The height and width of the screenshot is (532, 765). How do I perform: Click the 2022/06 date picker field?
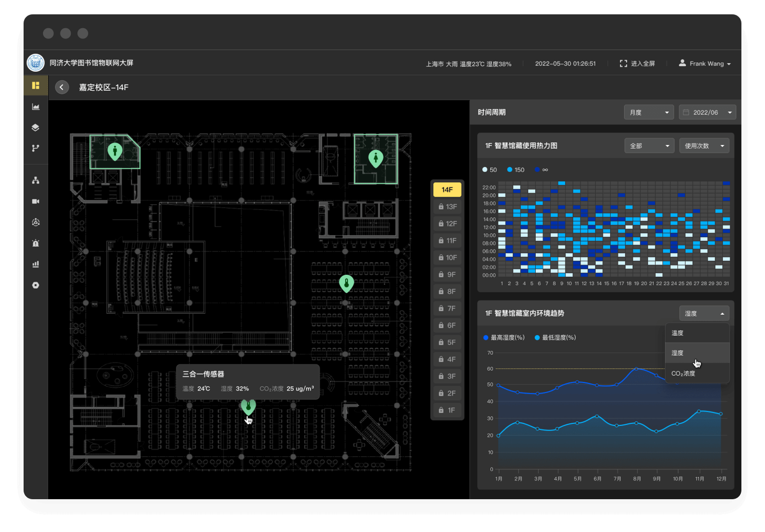pyautogui.click(x=708, y=112)
